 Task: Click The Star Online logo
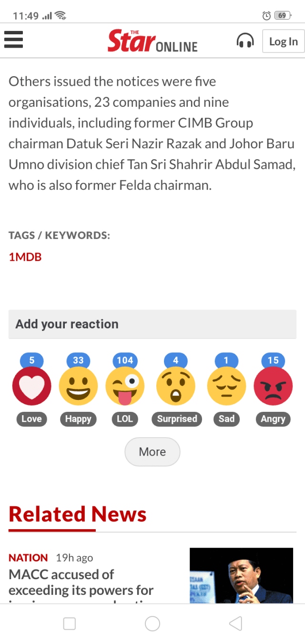coord(152,41)
